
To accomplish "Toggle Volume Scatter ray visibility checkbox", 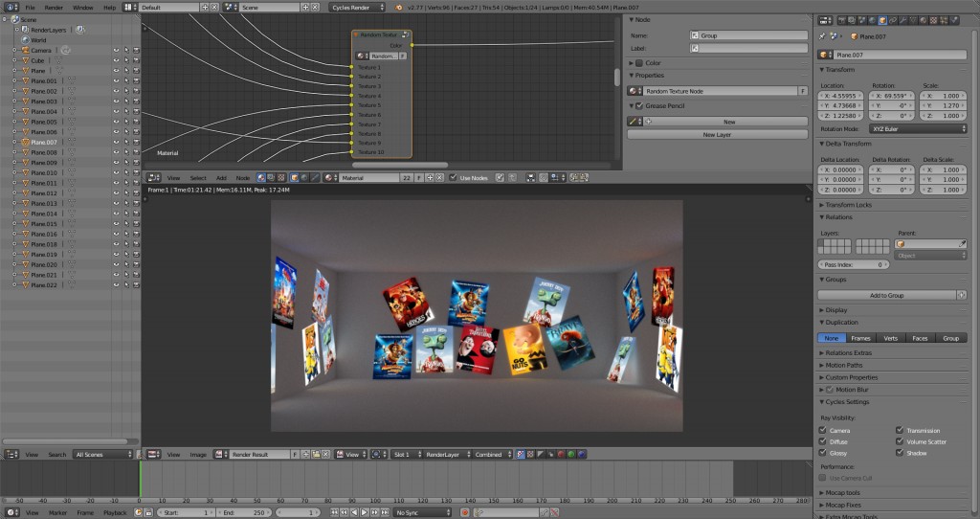I will pos(900,441).
